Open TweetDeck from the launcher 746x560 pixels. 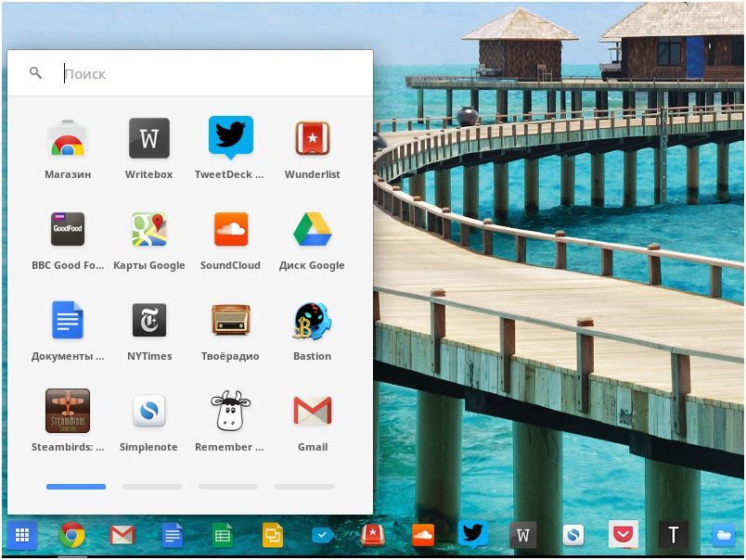click(229, 137)
